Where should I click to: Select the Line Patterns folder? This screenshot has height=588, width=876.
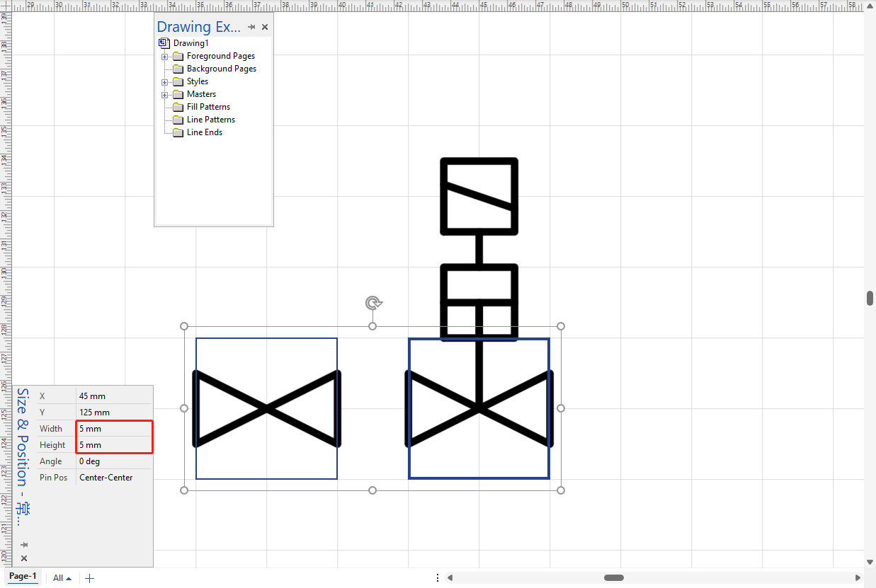coord(211,120)
